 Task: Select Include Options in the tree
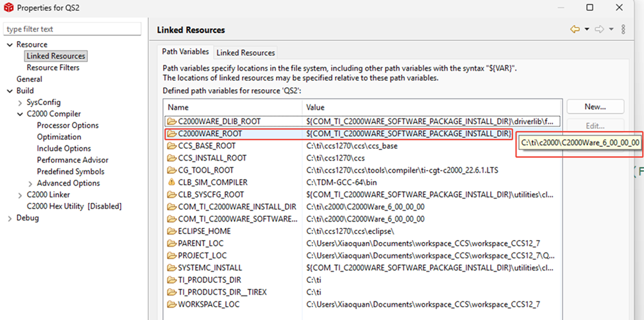[64, 149]
